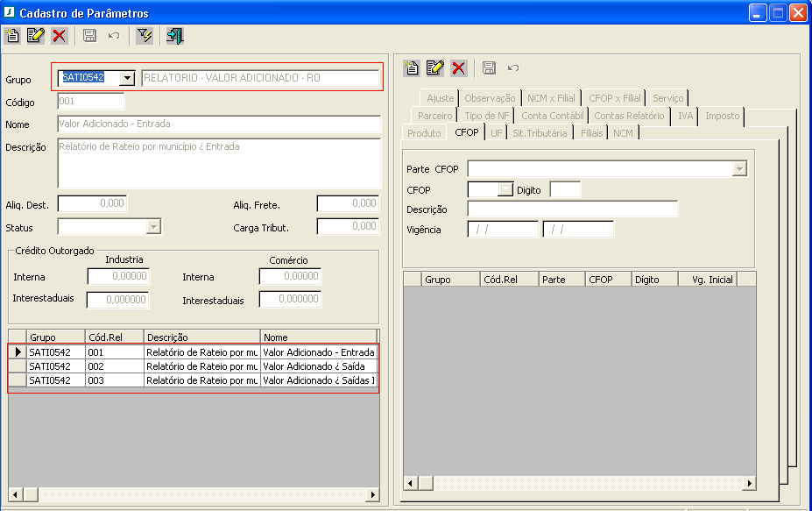Viewport: 812px width, 511px height.
Task: Click the exit door icon
Action: pyautogui.click(x=174, y=36)
